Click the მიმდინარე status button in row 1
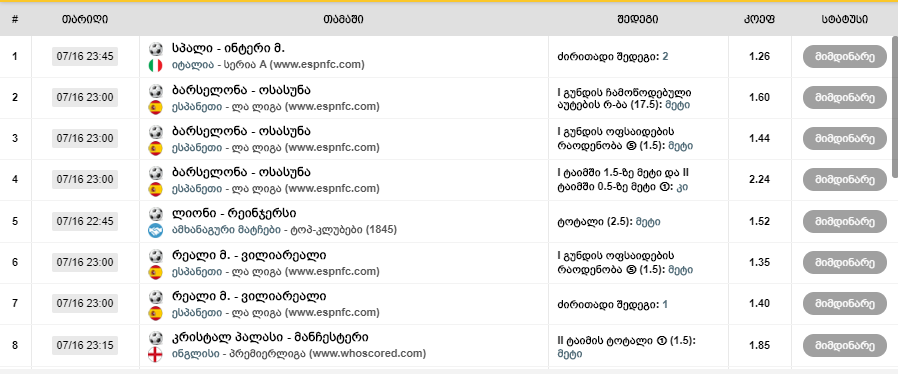Viewport: 898px width, 374px height. click(x=844, y=57)
